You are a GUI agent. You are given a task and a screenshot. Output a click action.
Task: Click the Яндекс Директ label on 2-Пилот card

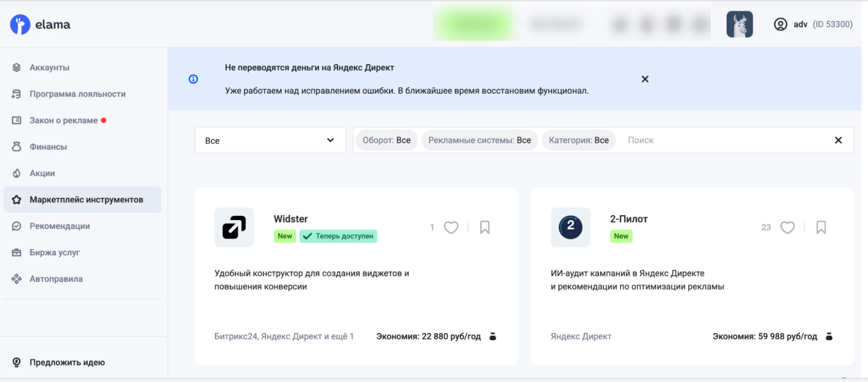point(581,336)
